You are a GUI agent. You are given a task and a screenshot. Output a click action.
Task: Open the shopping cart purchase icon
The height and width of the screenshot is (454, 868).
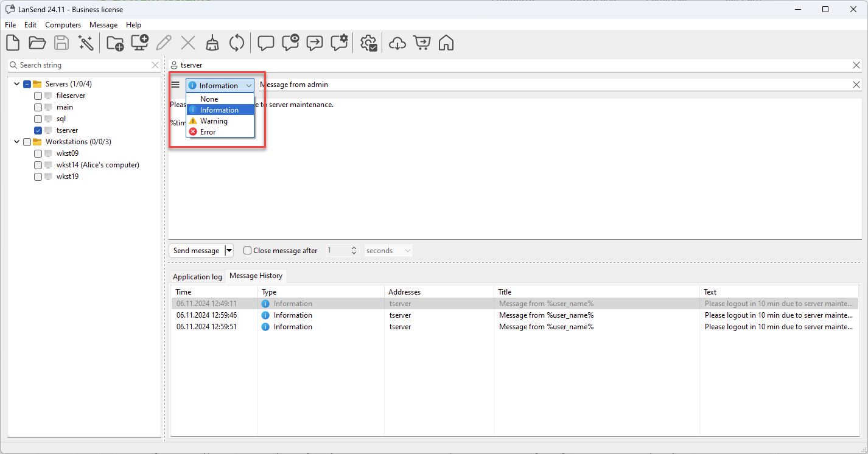[421, 43]
